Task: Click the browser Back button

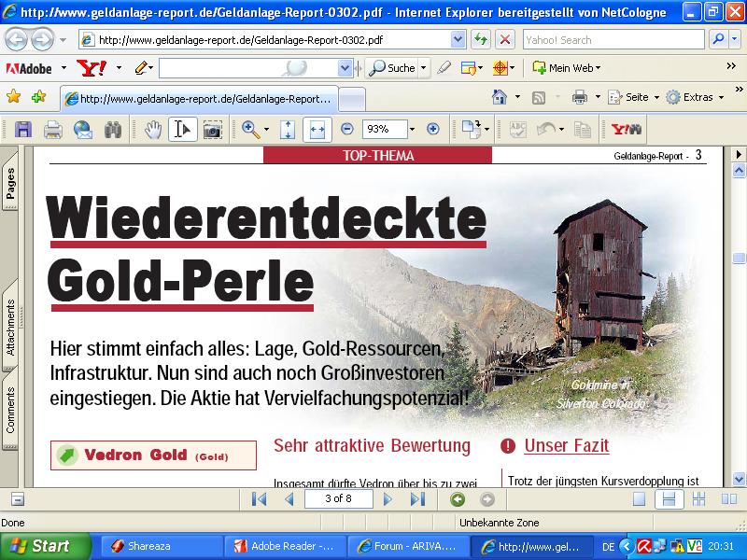Action: 16,40
